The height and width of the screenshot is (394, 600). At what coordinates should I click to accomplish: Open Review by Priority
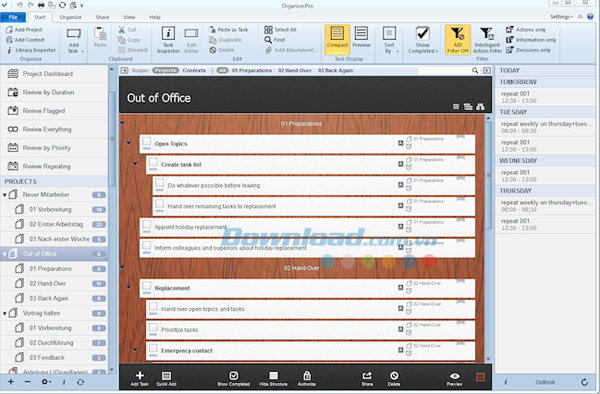(54, 148)
